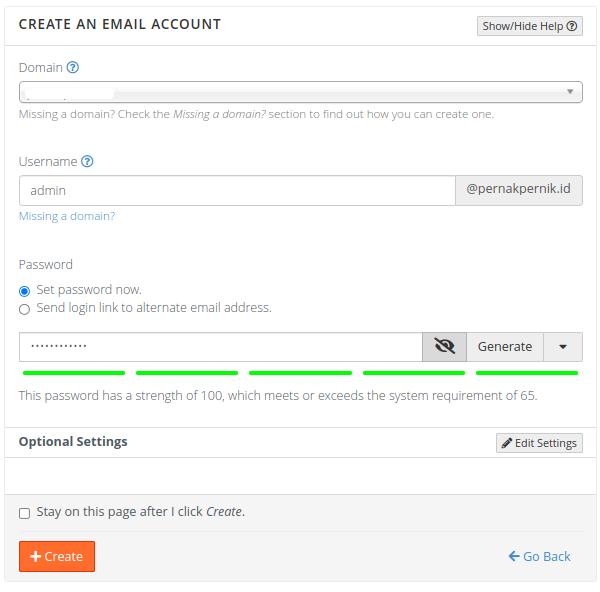The width and height of the screenshot is (600, 592).
Task: Click the Username help question mark icon
Action: point(87,161)
